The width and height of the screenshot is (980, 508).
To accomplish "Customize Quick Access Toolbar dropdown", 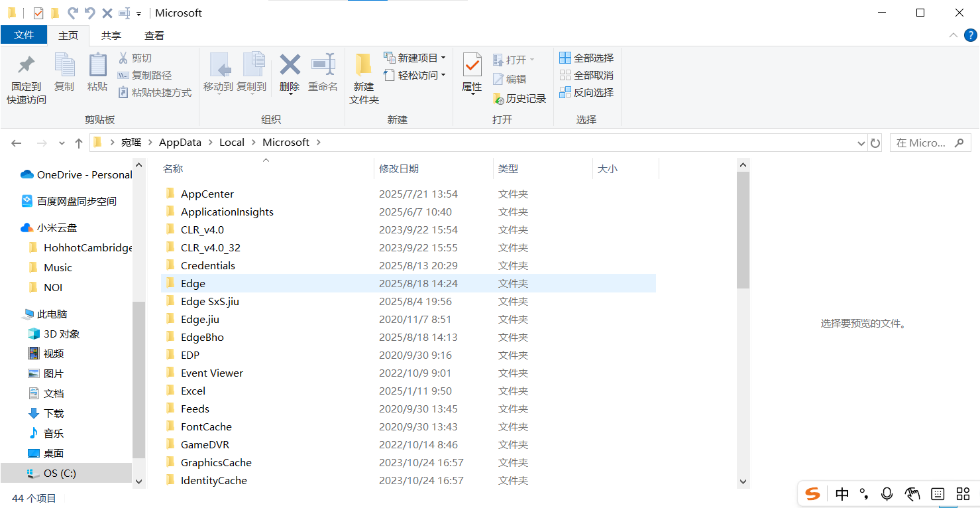I will [138, 13].
